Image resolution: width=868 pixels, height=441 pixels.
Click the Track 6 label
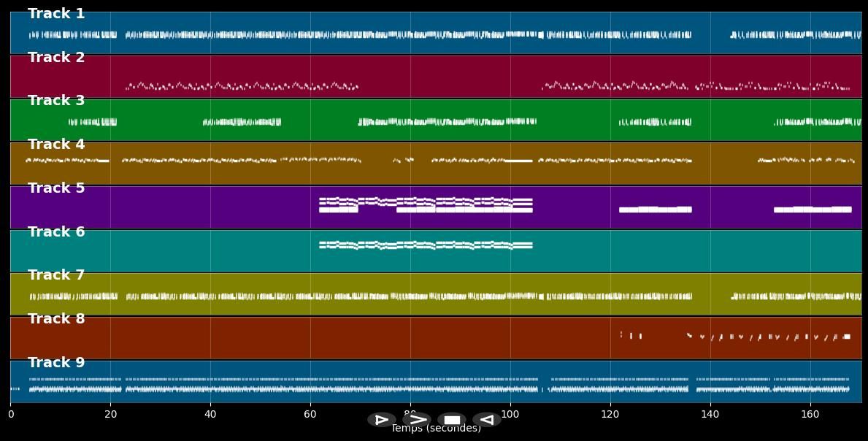pyautogui.click(x=56, y=232)
